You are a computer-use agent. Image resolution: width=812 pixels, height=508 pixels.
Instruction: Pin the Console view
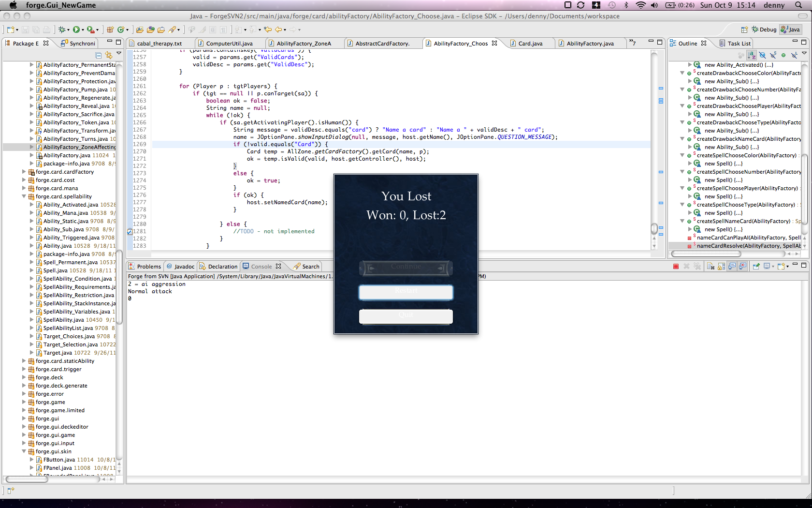(x=756, y=266)
